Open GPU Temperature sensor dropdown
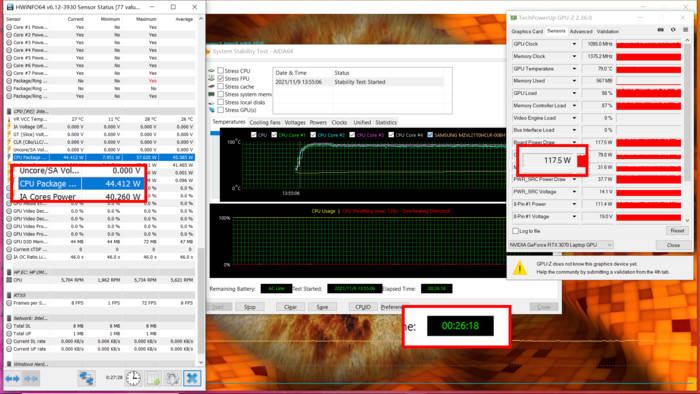This screenshot has height=394, width=700. pyautogui.click(x=574, y=69)
